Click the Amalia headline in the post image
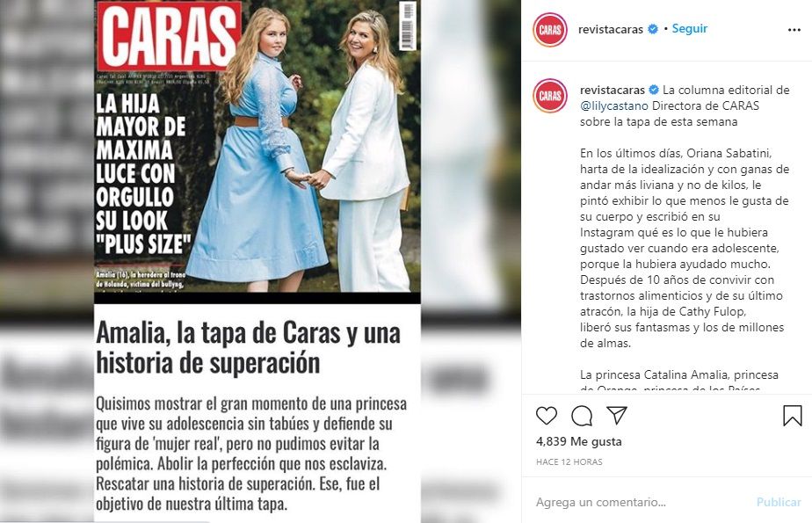 coord(248,347)
